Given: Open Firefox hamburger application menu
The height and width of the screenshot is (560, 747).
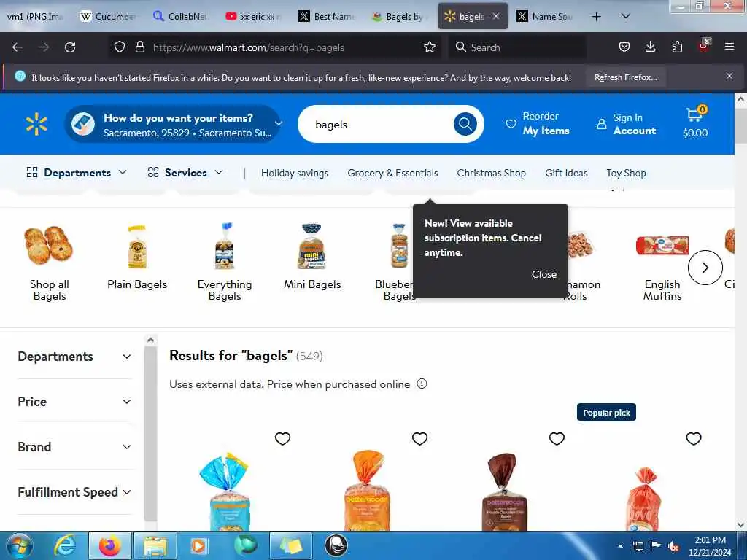Looking at the screenshot, I should point(729,47).
